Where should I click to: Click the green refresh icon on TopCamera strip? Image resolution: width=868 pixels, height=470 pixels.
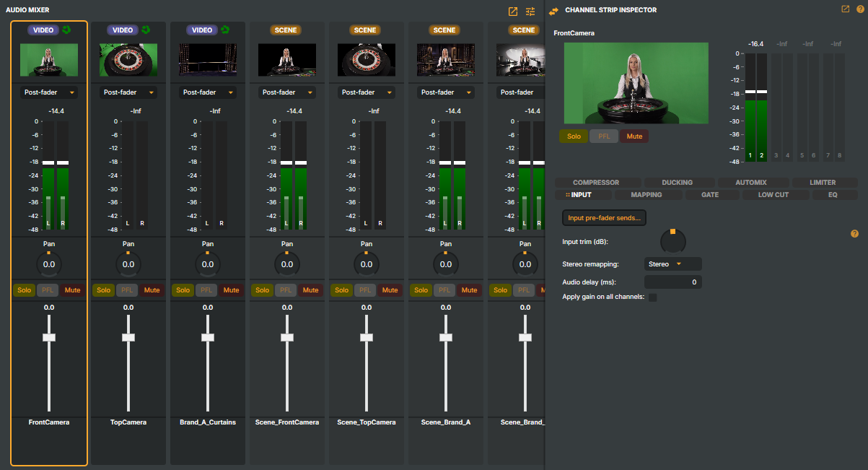pyautogui.click(x=146, y=30)
